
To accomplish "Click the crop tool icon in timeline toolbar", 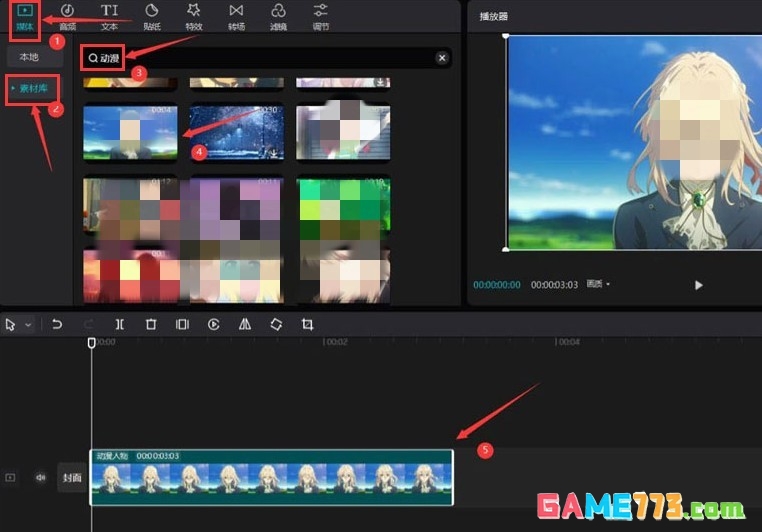I will tap(307, 325).
